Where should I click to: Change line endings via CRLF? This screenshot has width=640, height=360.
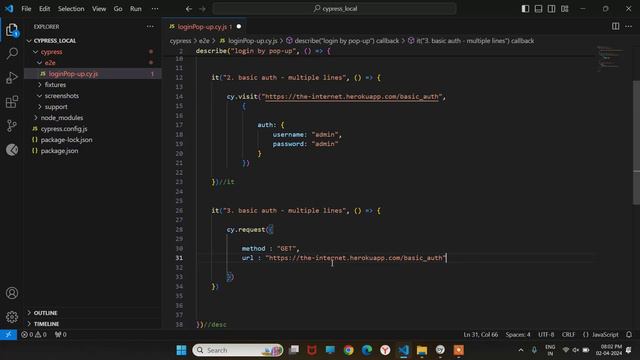point(568,335)
